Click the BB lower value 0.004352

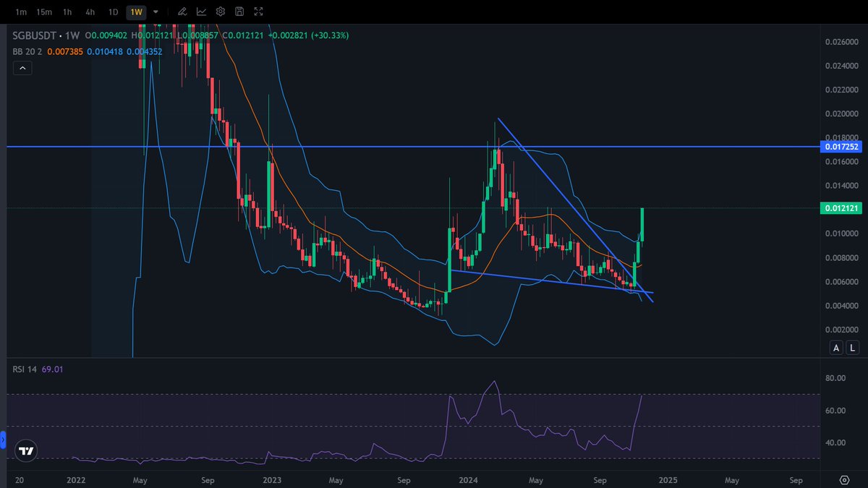[145, 51]
